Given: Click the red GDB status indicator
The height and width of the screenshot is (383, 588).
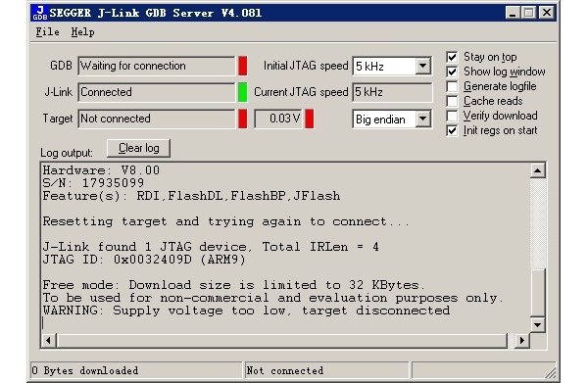Looking at the screenshot, I should pos(243,66).
